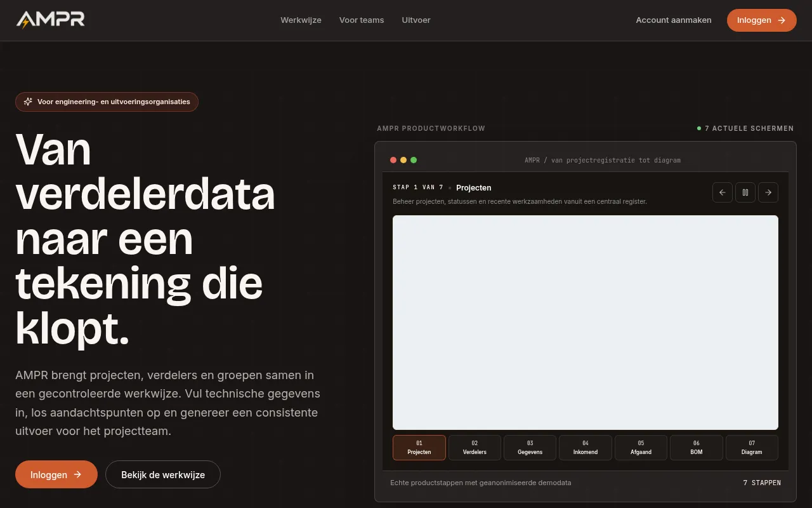Click the AMPR logo in the header
Image resolution: width=812 pixels, height=508 pixels.
click(50, 20)
